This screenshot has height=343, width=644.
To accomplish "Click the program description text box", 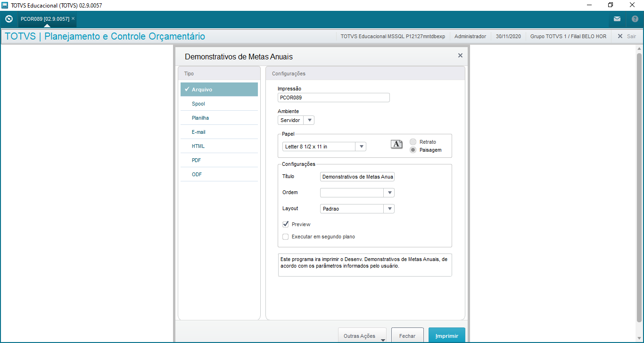I will pyautogui.click(x=365, y=265).
